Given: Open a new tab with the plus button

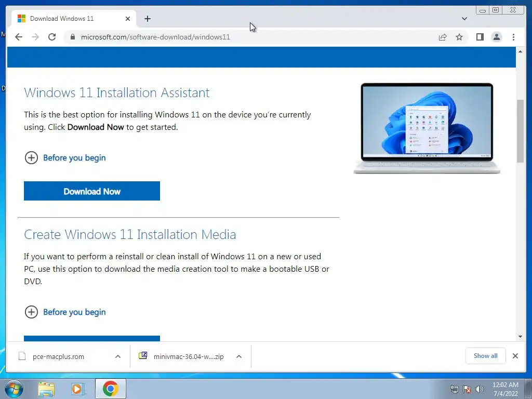Looking at the screenshot, I should tap(147, 19).
